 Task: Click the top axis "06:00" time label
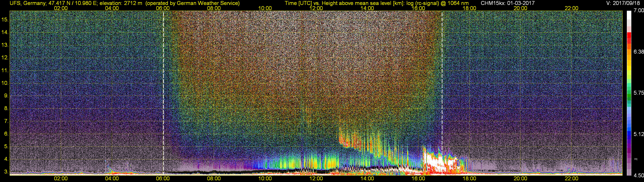click(x=163, y=8)
